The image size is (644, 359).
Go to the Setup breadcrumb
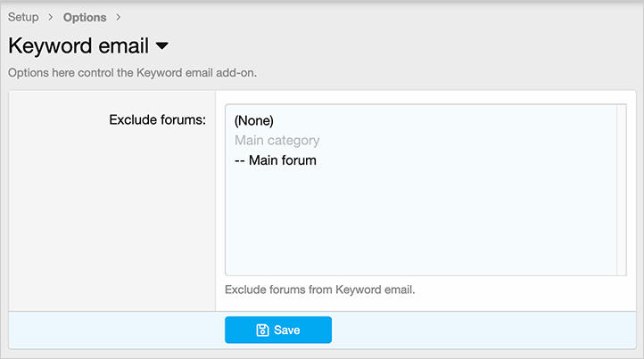click(23, 18)
